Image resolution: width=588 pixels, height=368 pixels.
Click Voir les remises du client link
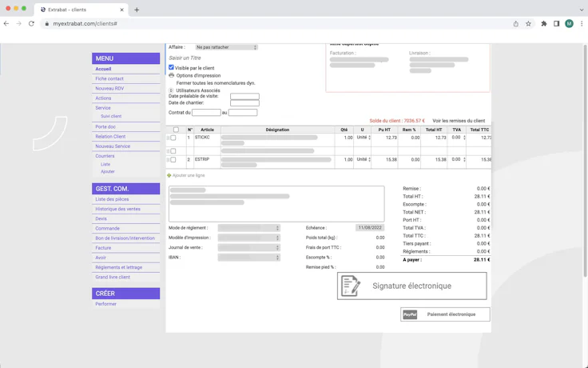(458, 121)
